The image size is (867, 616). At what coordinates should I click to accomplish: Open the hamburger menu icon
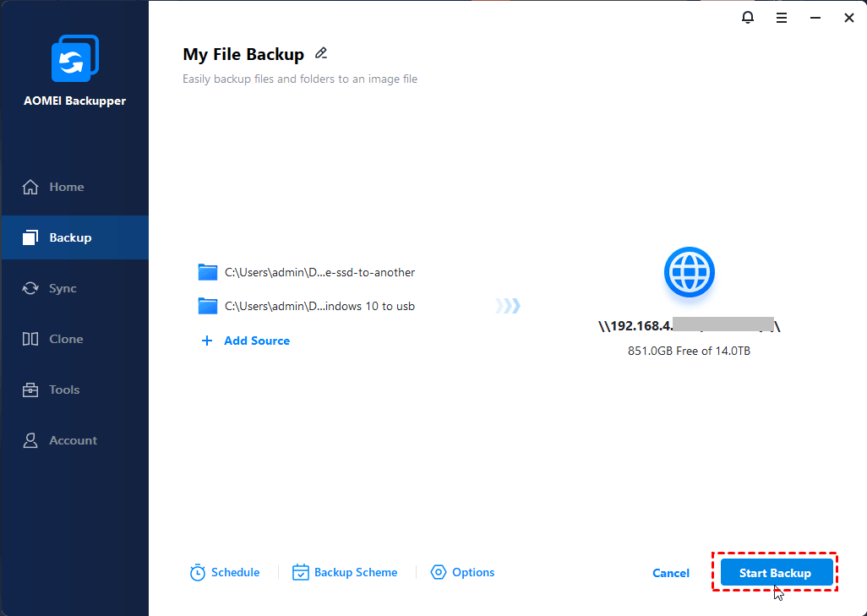[782, 19]
